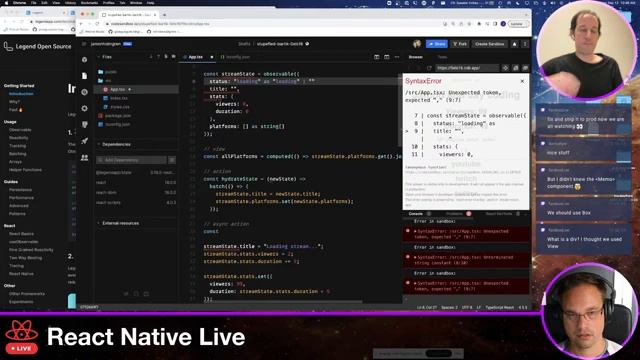Open preview in new window icon
Image resolution: width=640 pixels, height=360 pixels.
[x=516, y=68]
